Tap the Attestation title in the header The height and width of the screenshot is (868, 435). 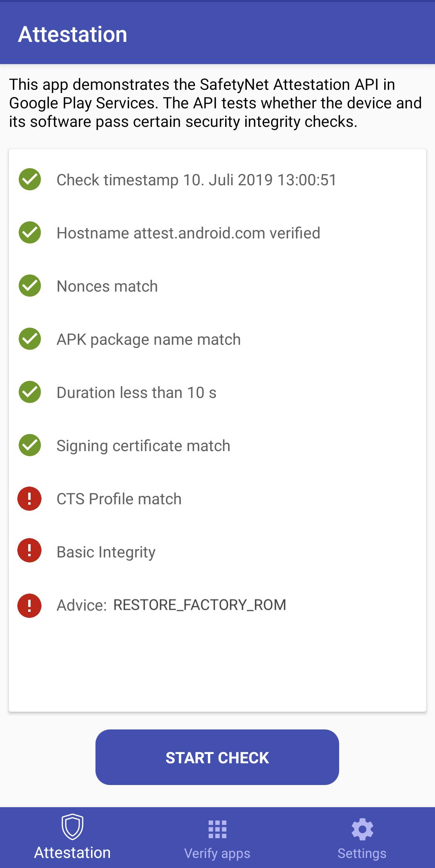[x=72, y=34]
